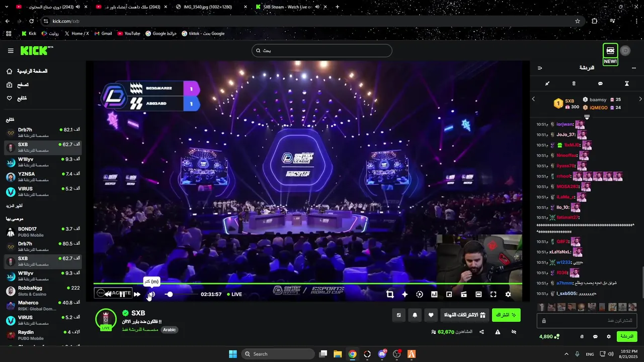Viewport: 644px width, 362px height.
Task: Open the Gmail bookmark
Action: click(103, 34)
